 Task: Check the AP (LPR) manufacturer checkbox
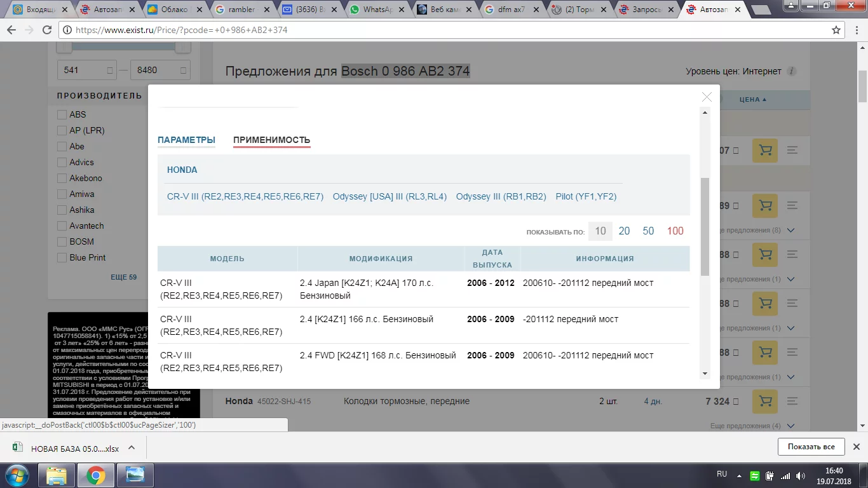62,130
